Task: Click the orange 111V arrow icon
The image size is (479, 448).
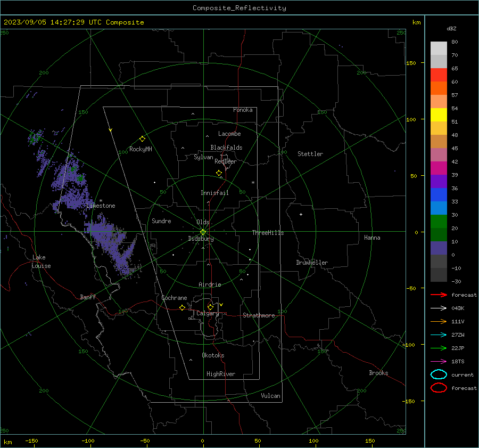Action: click(439, 321)
